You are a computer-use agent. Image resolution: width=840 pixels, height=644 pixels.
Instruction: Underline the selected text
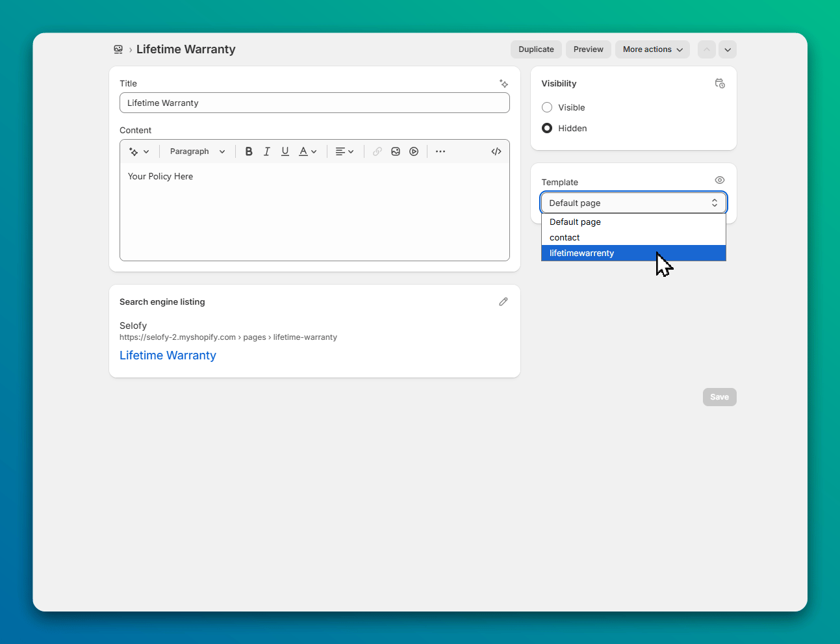pyautogui.click(x=285, y=151)
